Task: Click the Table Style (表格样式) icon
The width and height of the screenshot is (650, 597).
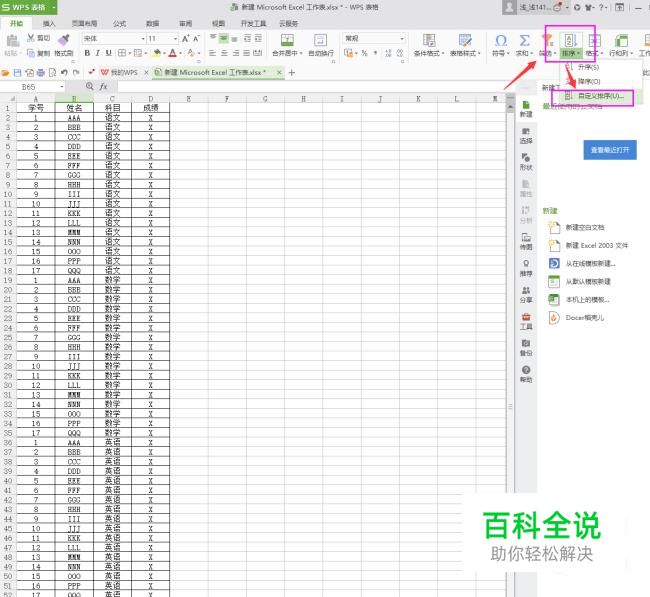Action: pyautogui.click(x=465, y=40)
